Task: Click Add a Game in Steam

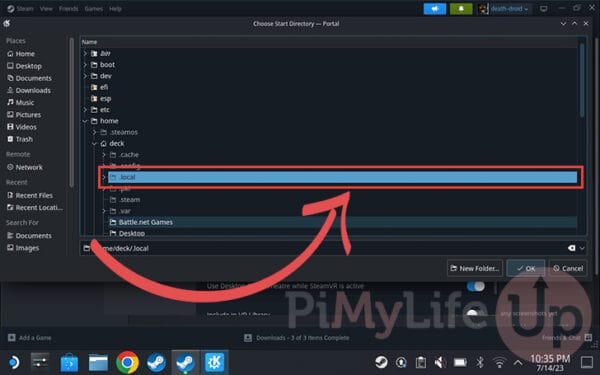Action: coord(30,338)
